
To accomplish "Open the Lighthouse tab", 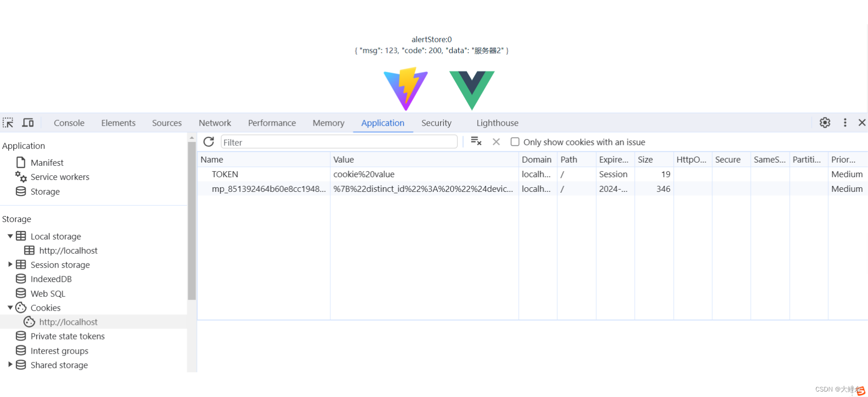I will [497, 123].
